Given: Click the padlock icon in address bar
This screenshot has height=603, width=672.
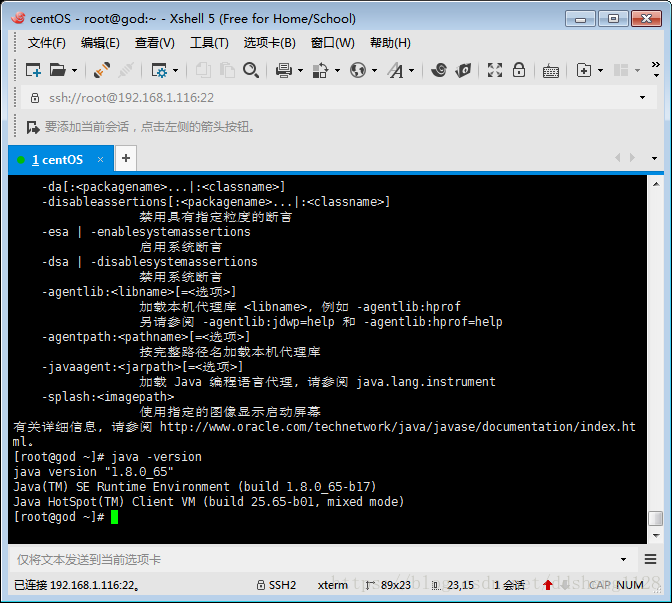Looking at the screenshot, I should pos(35,98).
